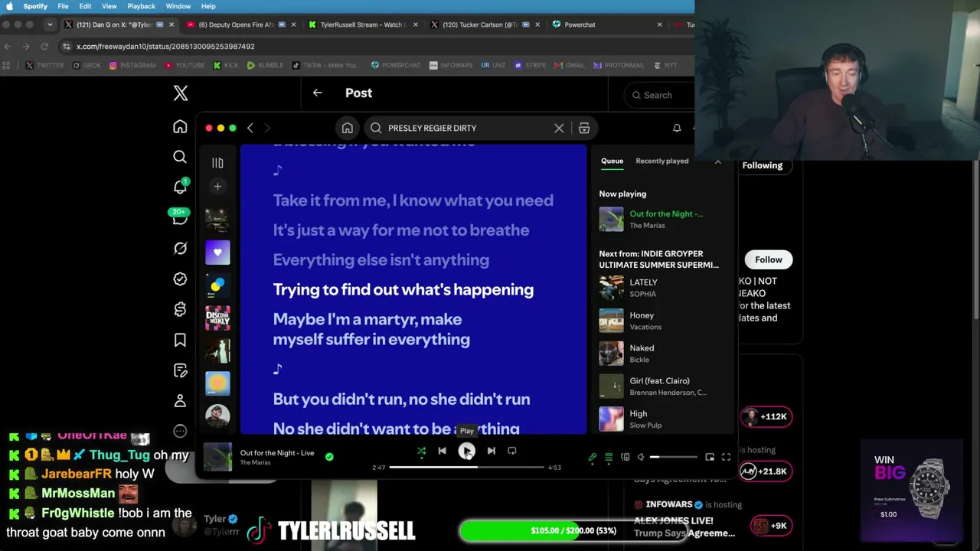Click Spotify search box with PRESLEY REGIER DIRTY
Screen dimensions: 980x551
click(467, 128)
